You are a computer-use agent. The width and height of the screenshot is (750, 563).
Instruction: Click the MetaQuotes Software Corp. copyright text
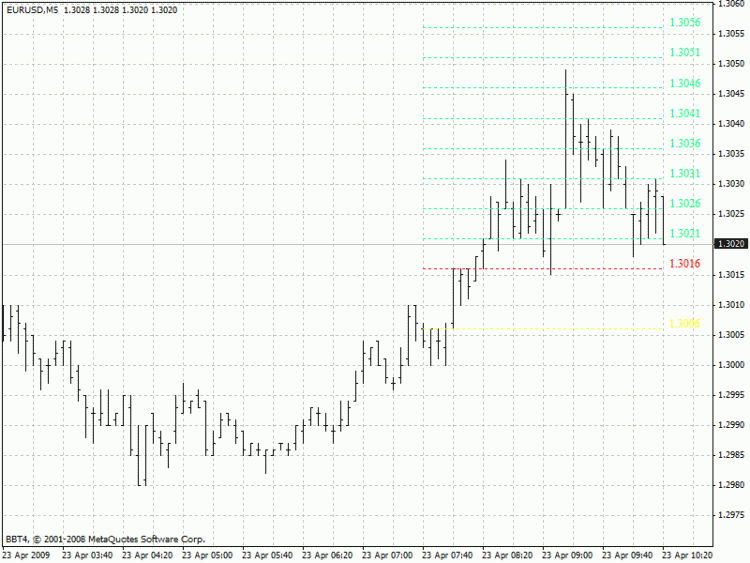pyautogui.click(x=125, y=539)
